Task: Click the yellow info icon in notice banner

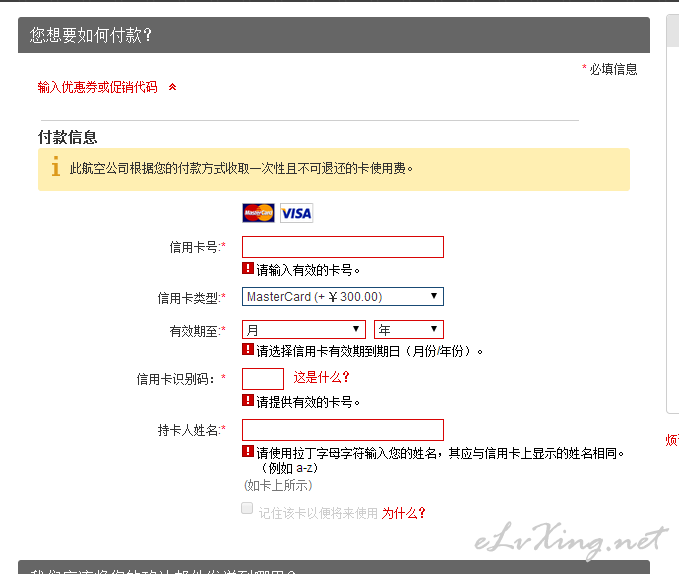Action: (56, 168)
